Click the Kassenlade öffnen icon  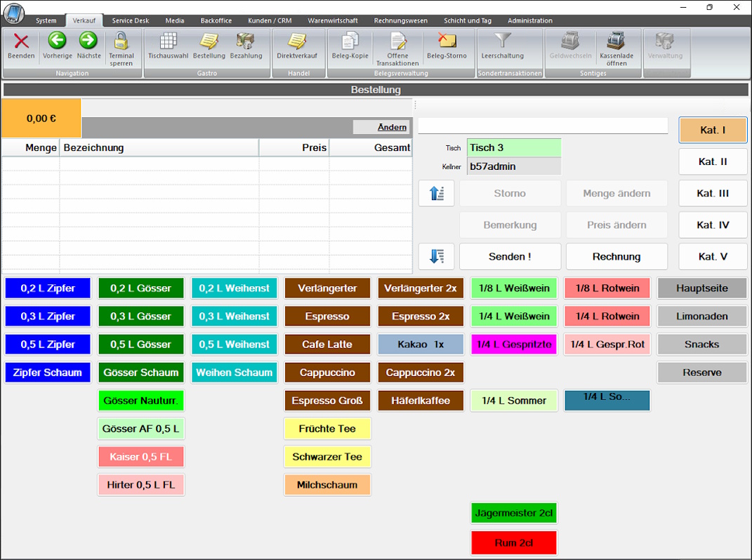616,41
